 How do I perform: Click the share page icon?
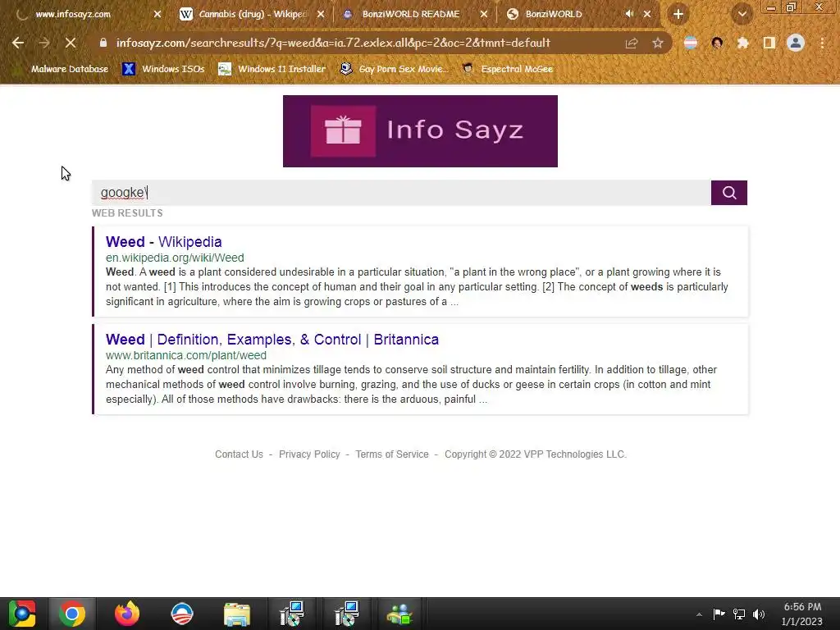pyautogui.click(x=632, y=43)
